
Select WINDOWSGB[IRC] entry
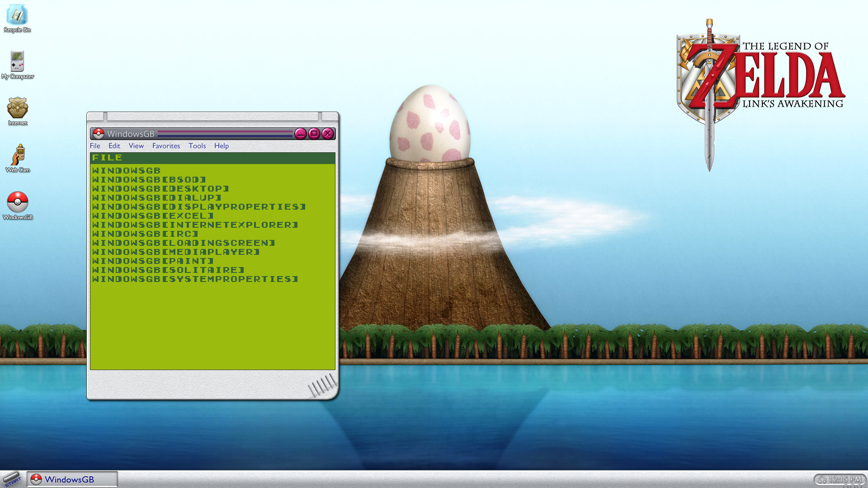point(145,234)
